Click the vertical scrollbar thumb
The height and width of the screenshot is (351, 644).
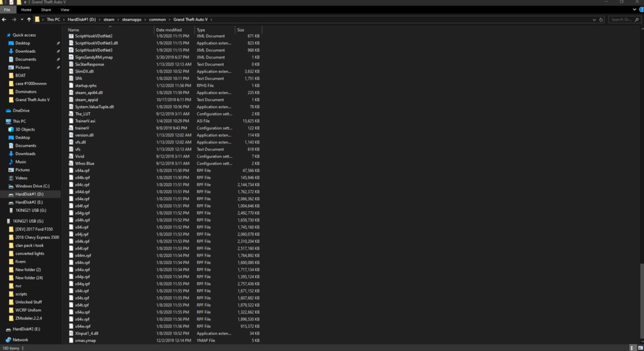(641, 301)
